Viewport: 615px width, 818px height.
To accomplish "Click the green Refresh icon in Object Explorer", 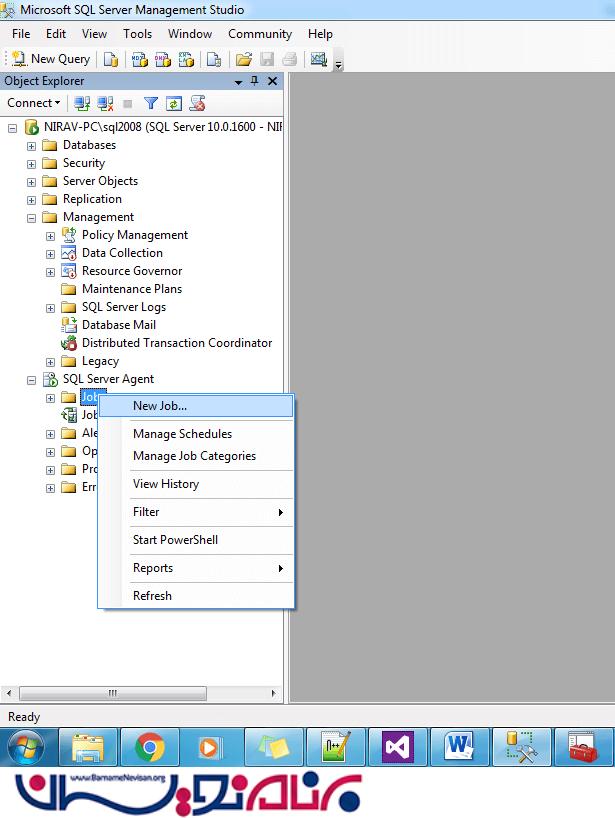I will (173, 103).
